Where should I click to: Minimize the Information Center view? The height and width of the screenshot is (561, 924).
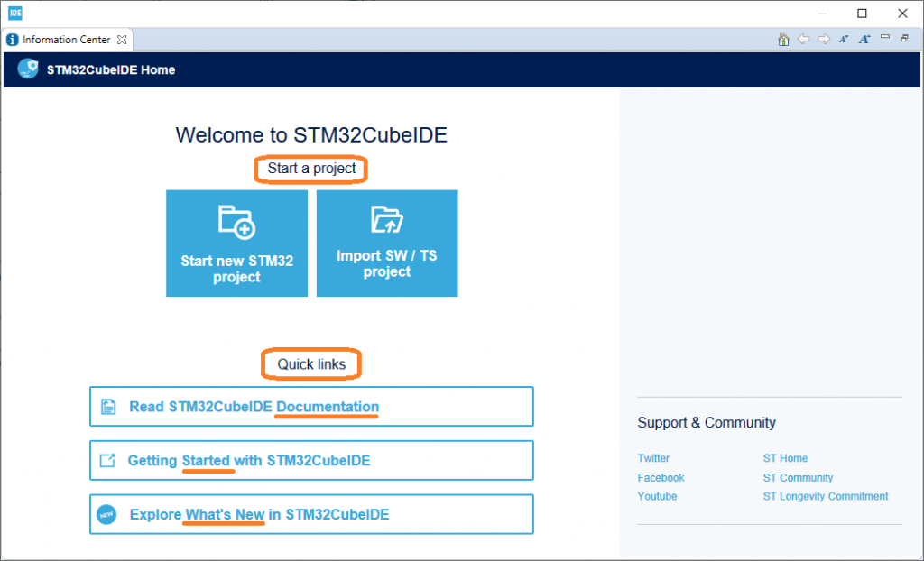(884, 39)
